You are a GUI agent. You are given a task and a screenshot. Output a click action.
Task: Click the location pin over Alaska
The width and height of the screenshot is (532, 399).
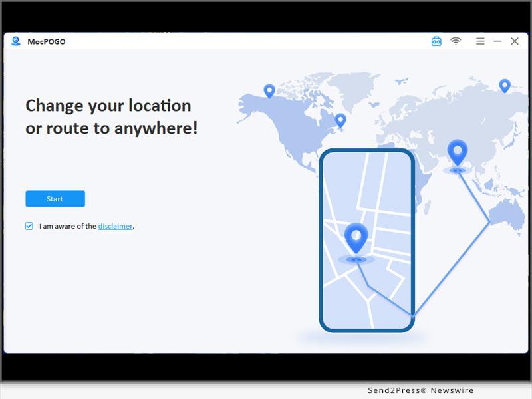(269, 90)
